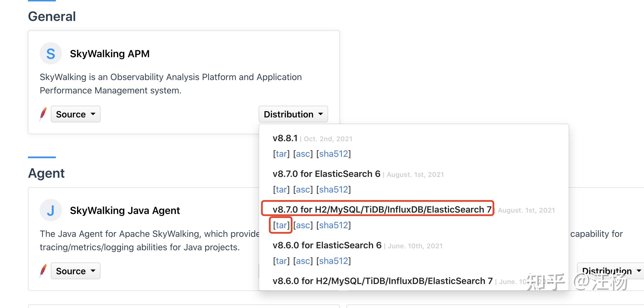Click the SkyWalking APM 'S' avatar icon

[51, 54]
